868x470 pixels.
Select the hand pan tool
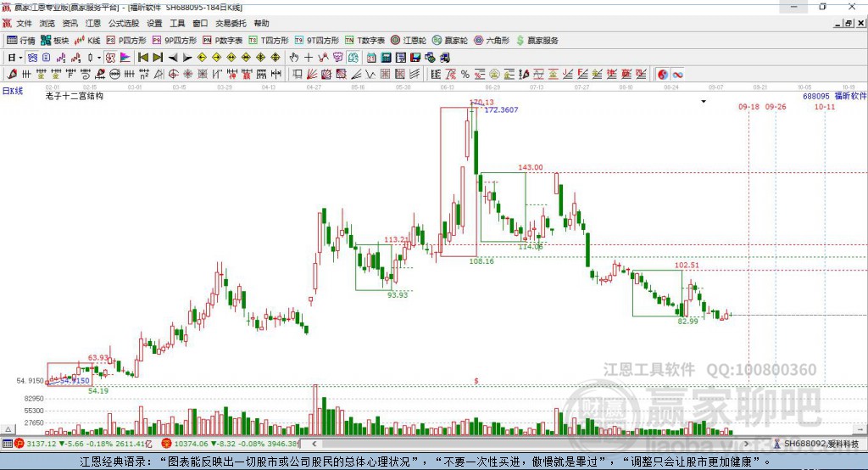(294, 58)
